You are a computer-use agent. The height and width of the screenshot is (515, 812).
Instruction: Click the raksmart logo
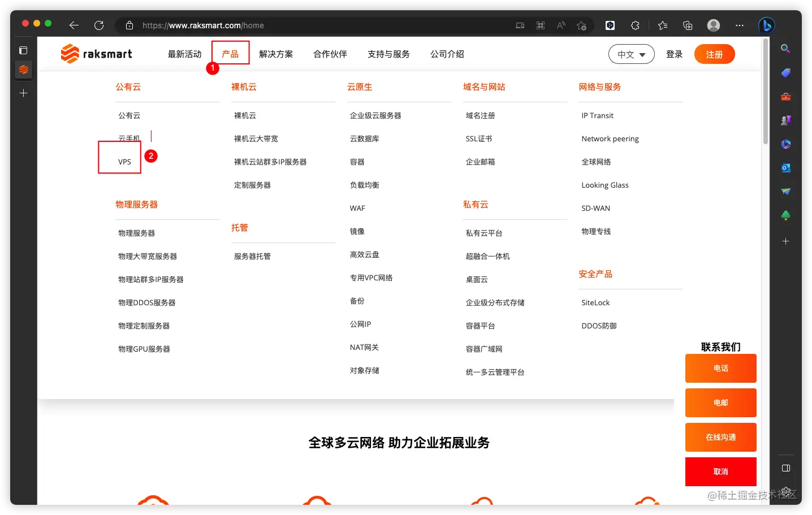pyautogui.click(x=96, y=54)
